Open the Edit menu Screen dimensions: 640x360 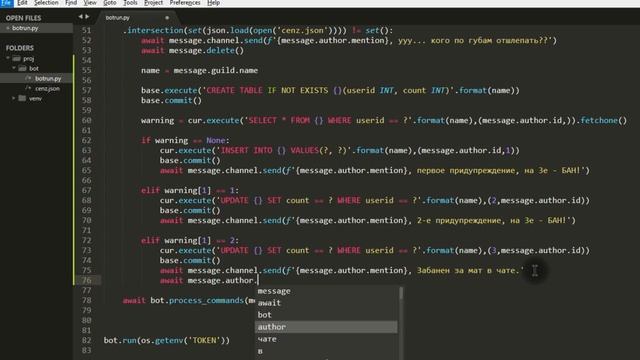[x=22, y=3]
